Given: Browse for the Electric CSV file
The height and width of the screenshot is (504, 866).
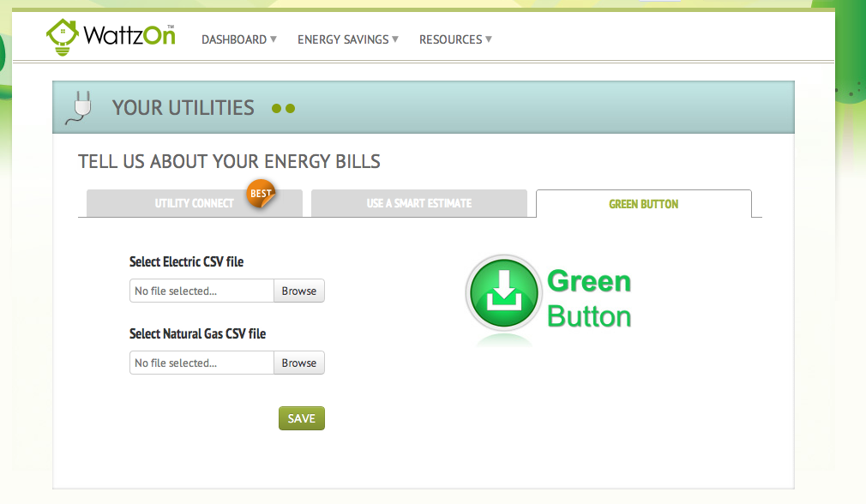Looking at the screenshot, I should click(x=298, y=291).
